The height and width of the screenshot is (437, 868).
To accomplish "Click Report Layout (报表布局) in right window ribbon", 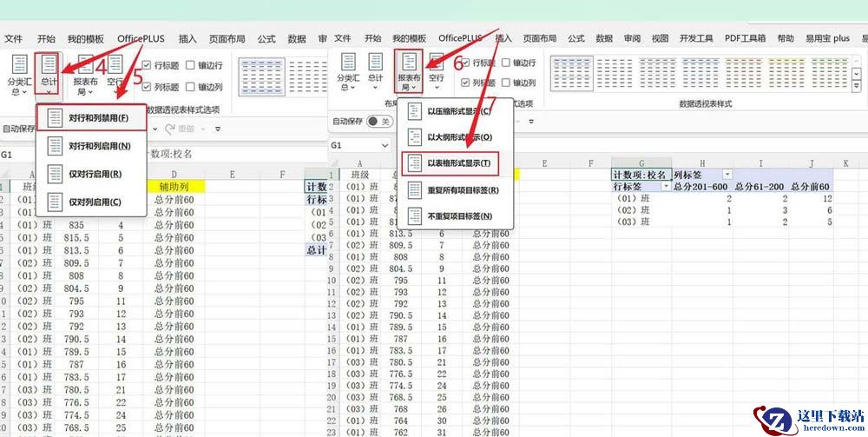I will [x=409, y=71].
